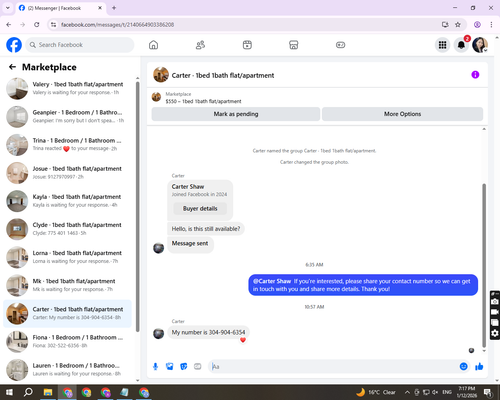Viewport: 500px width, 400px height.
Task: Open the camera tool in side overlay
Action: coord(495,302)
